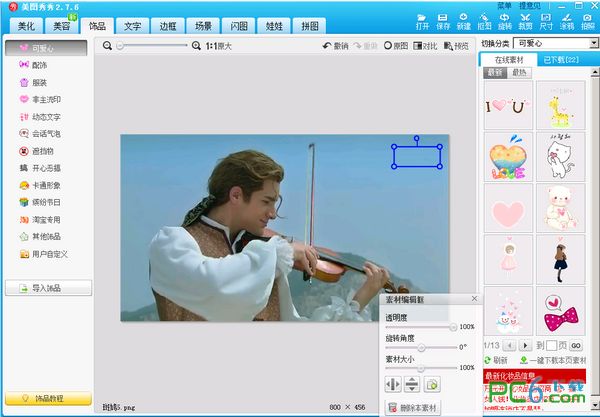Flip the sticker horizontally in editor panel
The width and height of the screenshot is (600, 417).
[x=393, y=384]
